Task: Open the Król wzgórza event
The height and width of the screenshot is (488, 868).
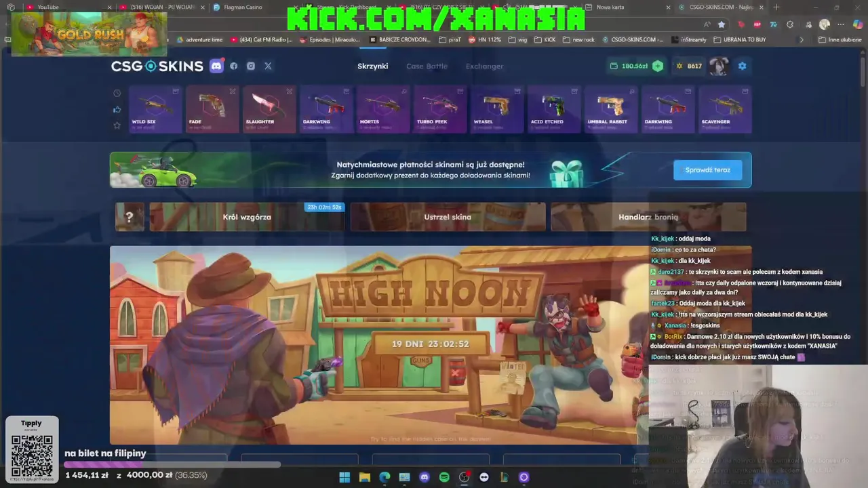Action: (247, 217)
